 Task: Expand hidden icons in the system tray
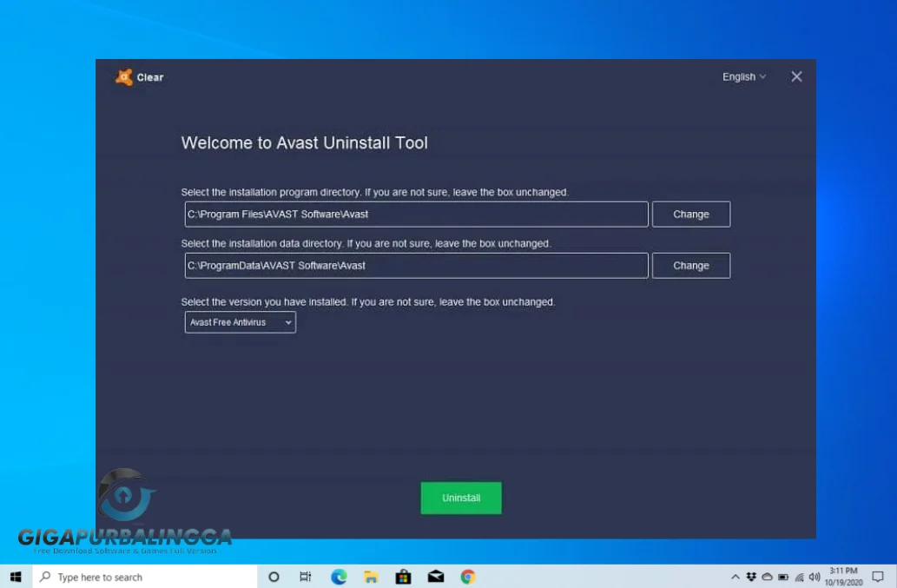735,577
